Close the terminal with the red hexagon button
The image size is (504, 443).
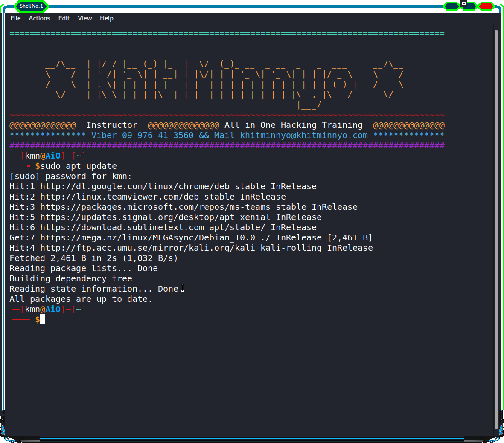486,6
